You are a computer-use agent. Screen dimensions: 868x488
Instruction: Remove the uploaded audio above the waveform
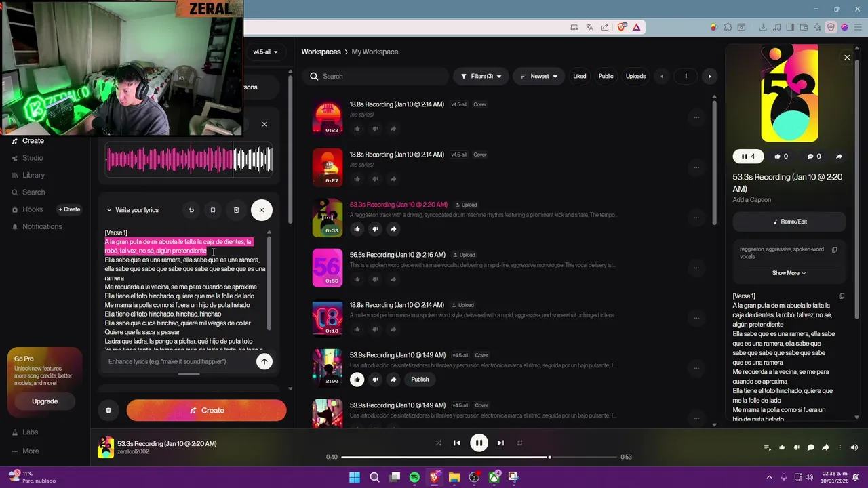pos(264,124)
